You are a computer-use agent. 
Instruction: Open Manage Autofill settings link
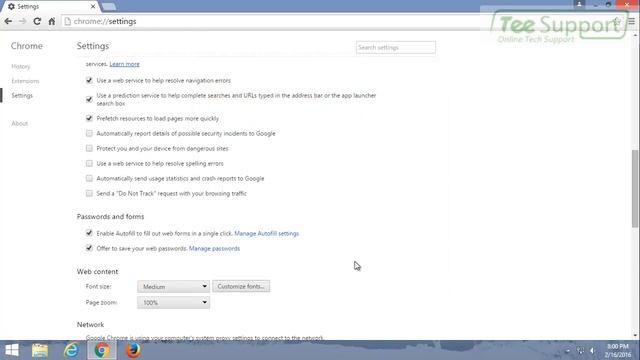point(267,233)
